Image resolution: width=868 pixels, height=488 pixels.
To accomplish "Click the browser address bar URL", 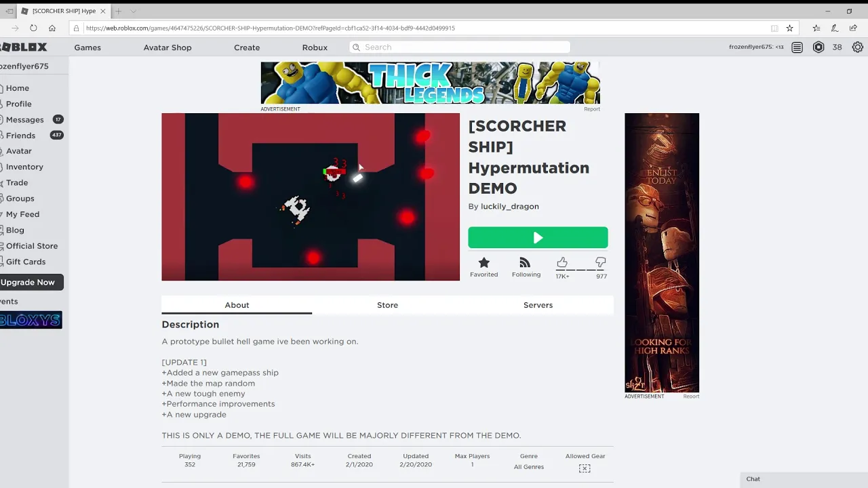I will [271, 28].
